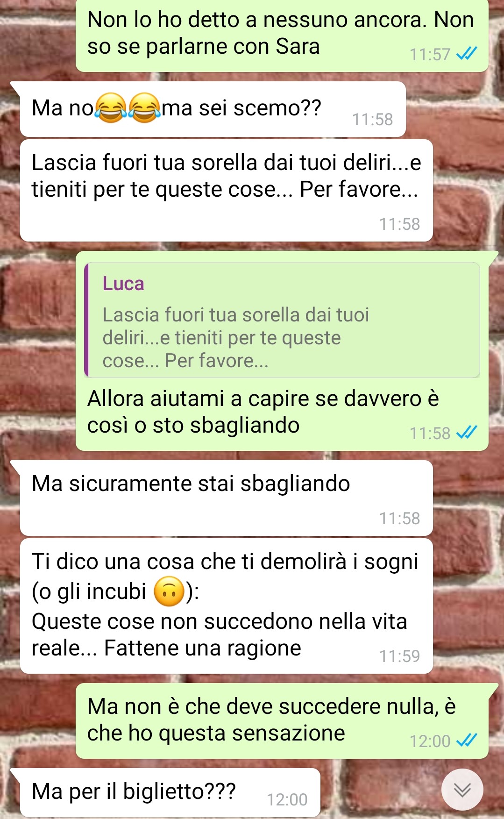Select the 'Ma sicuramente stai sbagliando' message

[226, 498]
